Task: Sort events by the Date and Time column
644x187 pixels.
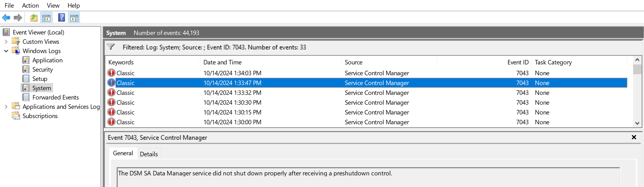Action: (222, 62)
